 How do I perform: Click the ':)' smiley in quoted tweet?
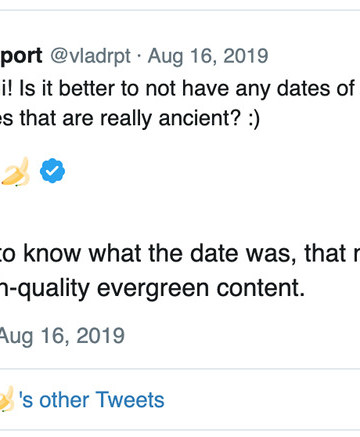(x=254, y=119)
